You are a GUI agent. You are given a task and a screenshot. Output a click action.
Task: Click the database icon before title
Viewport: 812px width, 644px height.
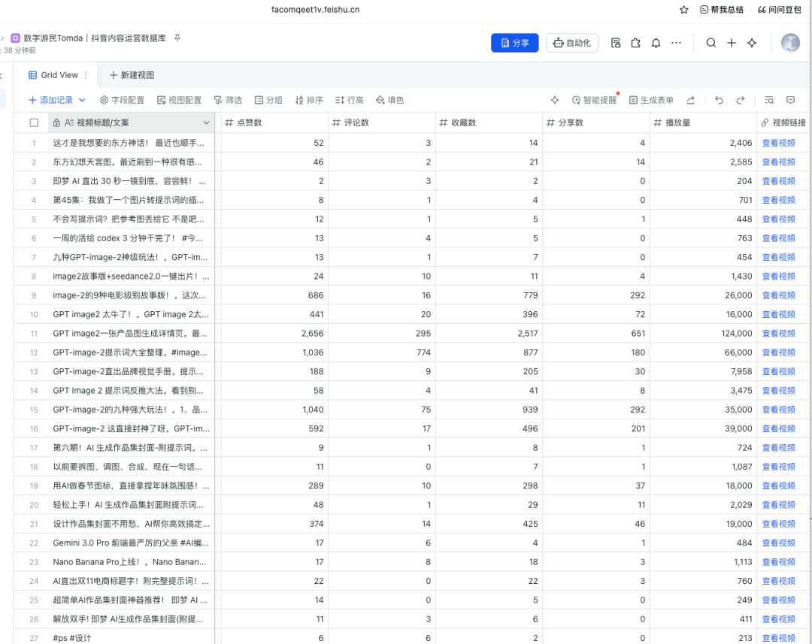16,38
